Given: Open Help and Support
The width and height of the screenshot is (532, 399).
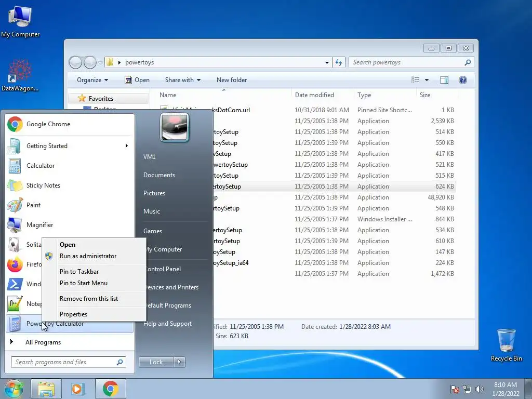Looking at the screenshot, I should tap(168, 324).
